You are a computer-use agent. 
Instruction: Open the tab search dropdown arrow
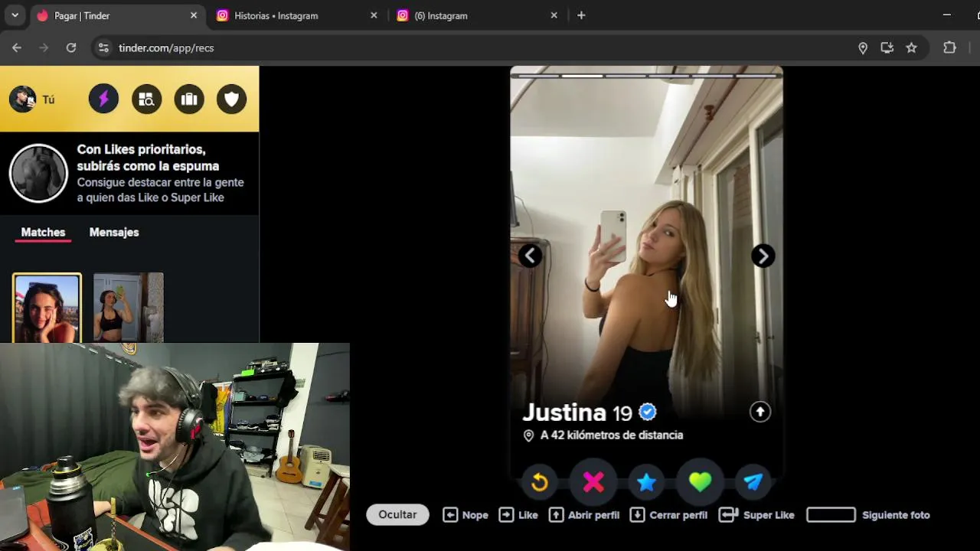point(15,15)
